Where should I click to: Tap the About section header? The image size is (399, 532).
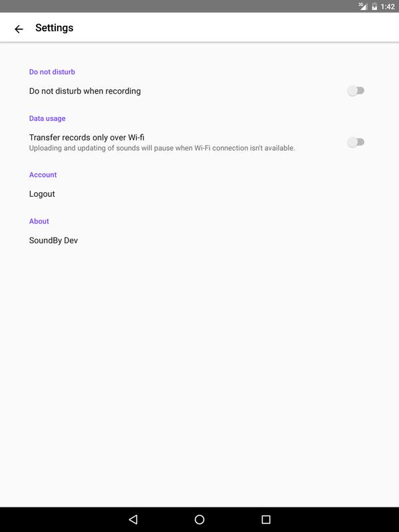pyautogui.click(x=39, y=221)
